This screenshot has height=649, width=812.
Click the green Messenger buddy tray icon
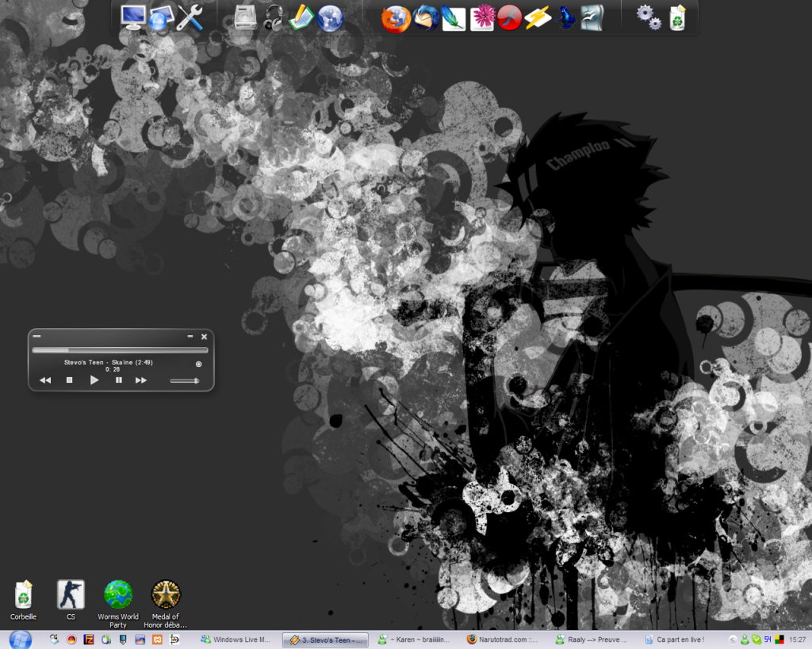coord(745,640)
